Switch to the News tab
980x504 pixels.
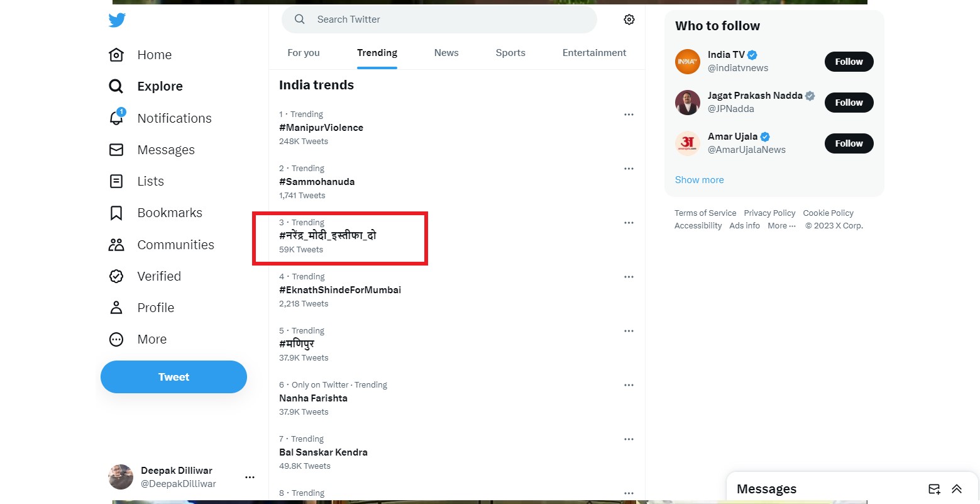pos(446,53)
